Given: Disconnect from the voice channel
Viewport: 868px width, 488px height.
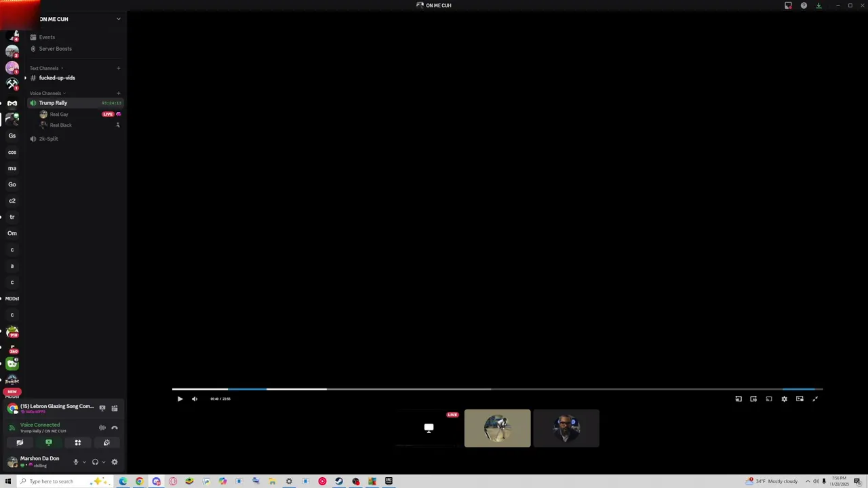Looking at the screenshot, I should [115, 428].
